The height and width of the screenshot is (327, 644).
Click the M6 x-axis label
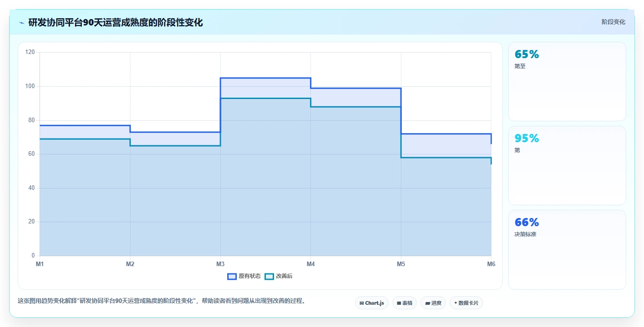491,264
